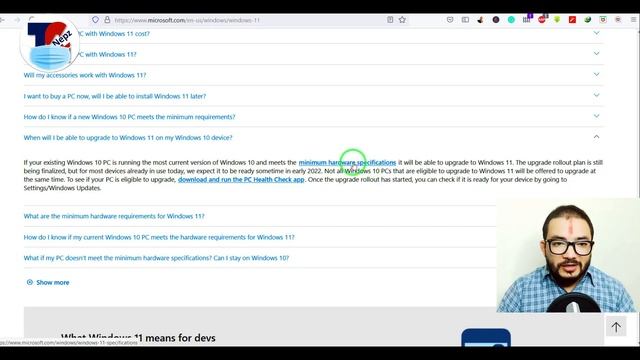The image size is (640, 360).
Task: Bookmark this page with the star icon
Action: 402,20
